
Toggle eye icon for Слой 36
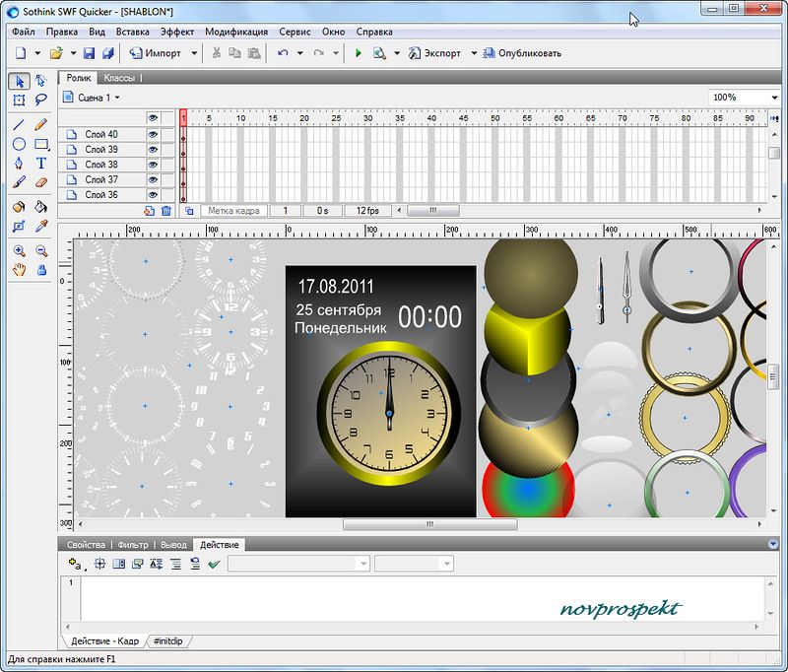click(x=153, y=195)
